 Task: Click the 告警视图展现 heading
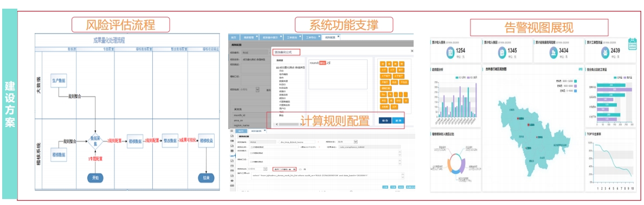[x=538, y=27]
